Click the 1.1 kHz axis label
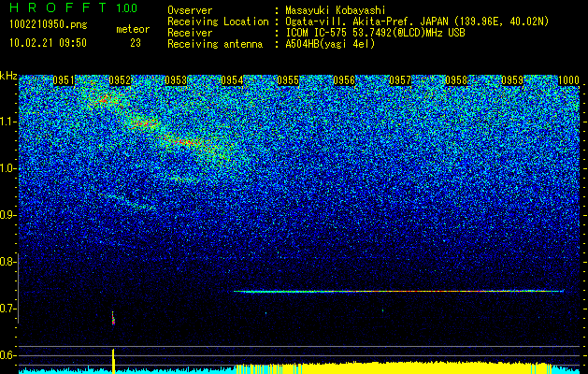588x374 pixels. 7,122
